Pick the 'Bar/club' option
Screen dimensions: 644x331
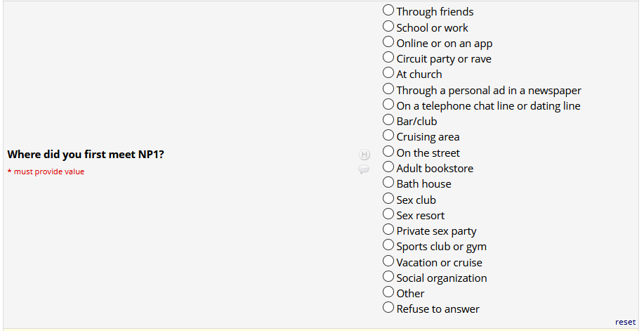tap(388, 120)
